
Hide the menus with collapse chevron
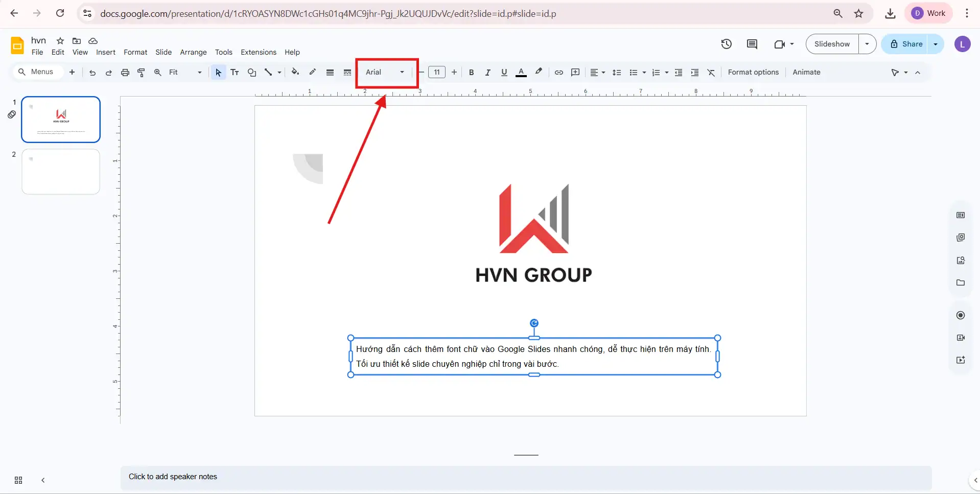click(918, 73)
